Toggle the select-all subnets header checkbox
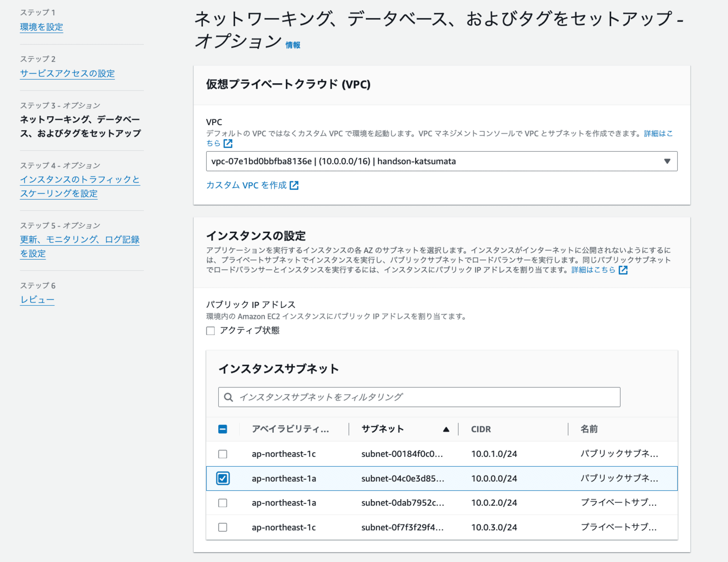Viewport: 728px width, 562px height. 223,429
